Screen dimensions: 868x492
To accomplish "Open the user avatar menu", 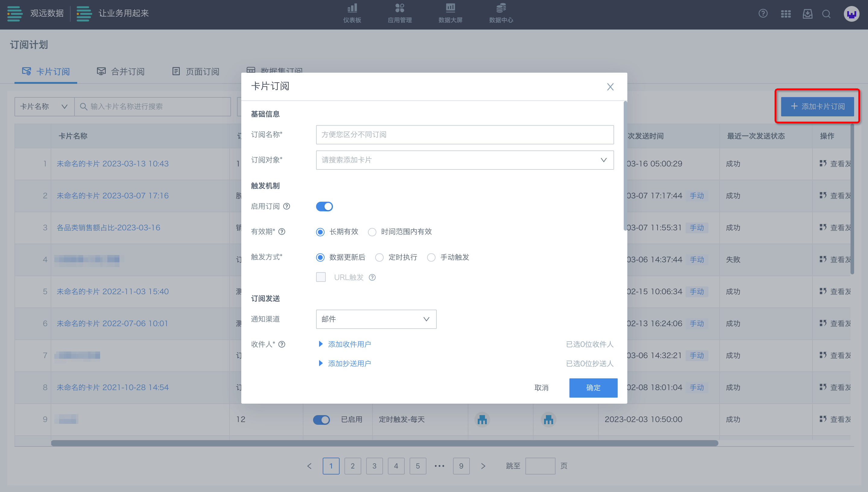I will [x=851, y=14].
